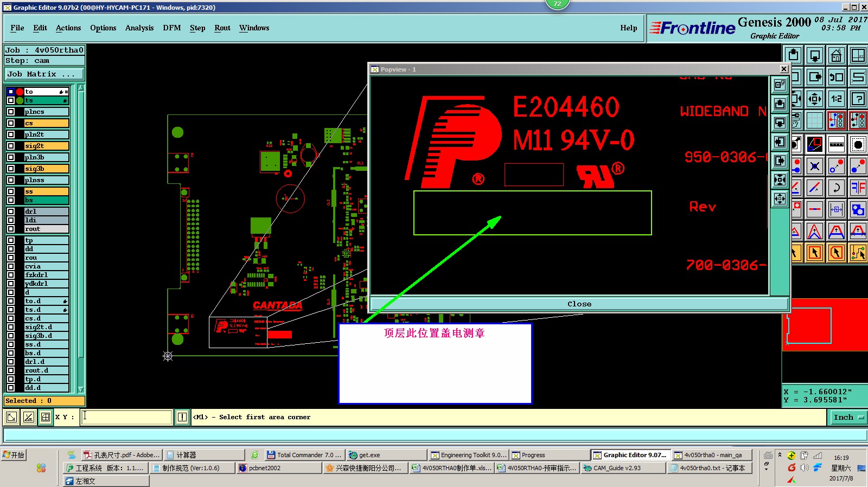Click the orange ss layer name bar
The height and width of the screenshot is (487, 868).
(x=47, y=191)
